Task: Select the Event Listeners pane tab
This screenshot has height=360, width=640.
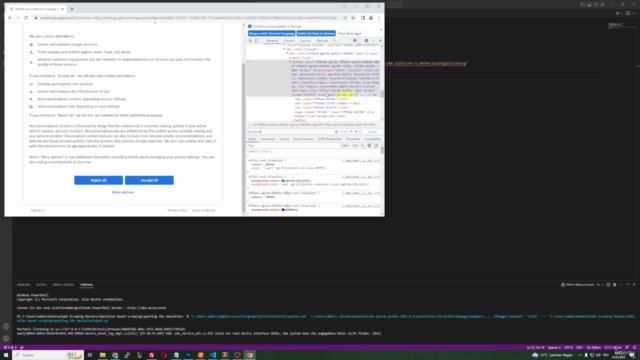Action: click(303, 139)
